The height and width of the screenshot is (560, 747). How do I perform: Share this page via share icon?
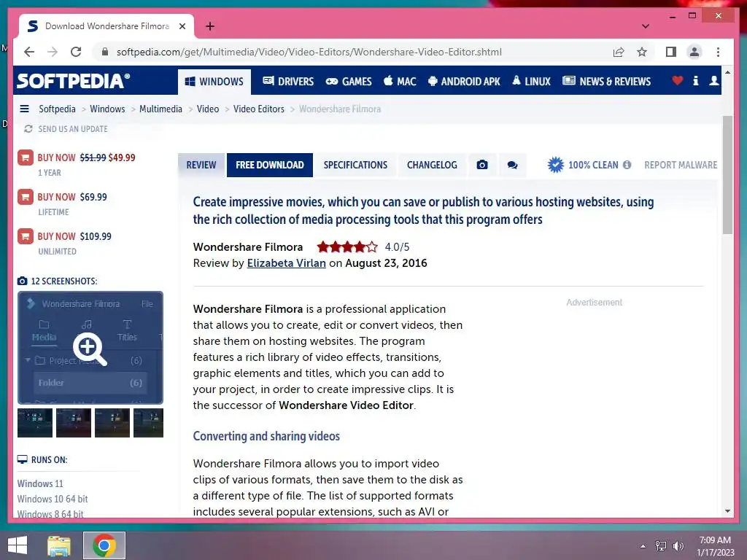619,52
